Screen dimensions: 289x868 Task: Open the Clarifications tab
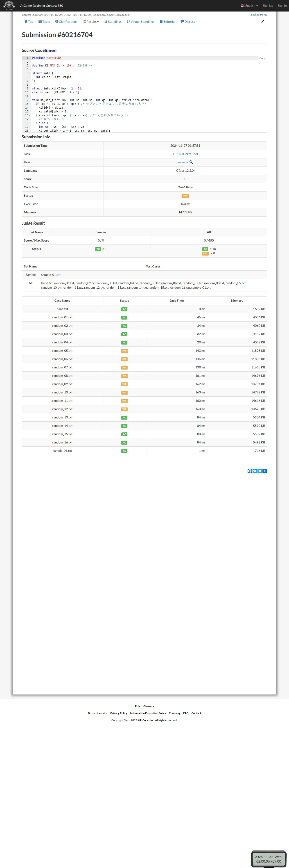point(66,22)
